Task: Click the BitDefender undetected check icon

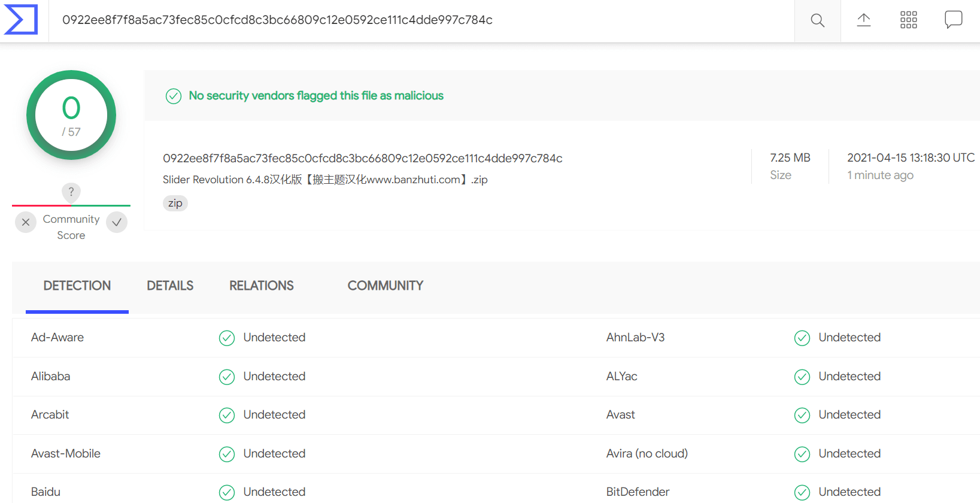Action: 802,493
